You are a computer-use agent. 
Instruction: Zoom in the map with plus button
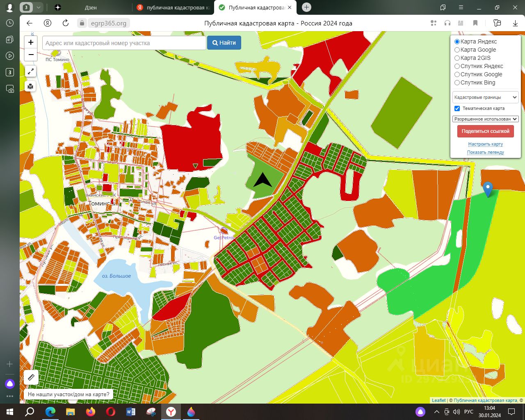point(31,42)
